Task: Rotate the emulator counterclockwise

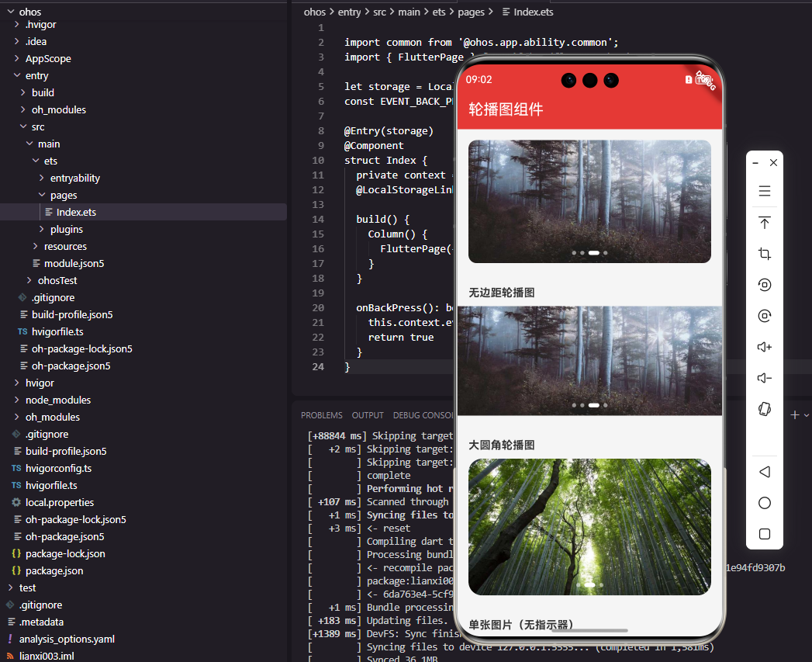Action: click(765, 285)
